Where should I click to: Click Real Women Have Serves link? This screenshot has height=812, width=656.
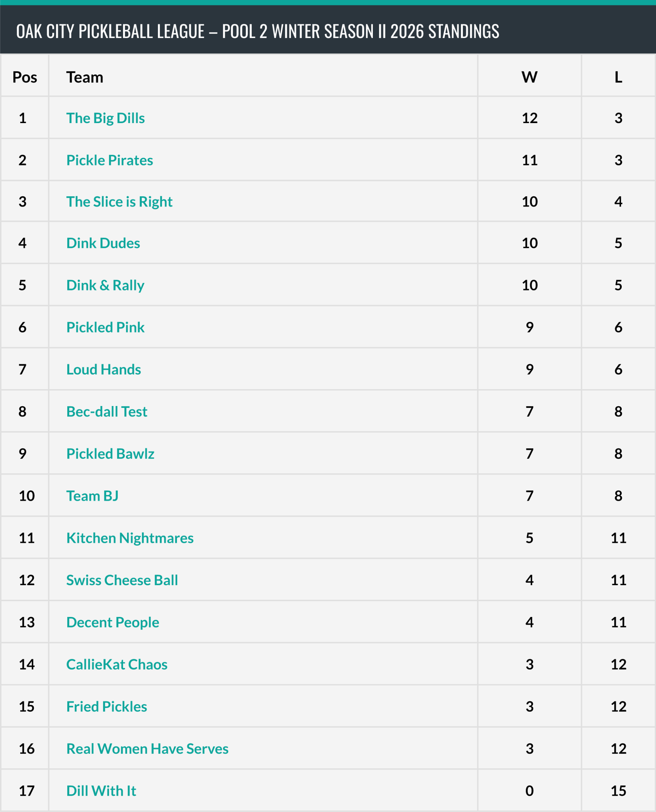(147, 749)
